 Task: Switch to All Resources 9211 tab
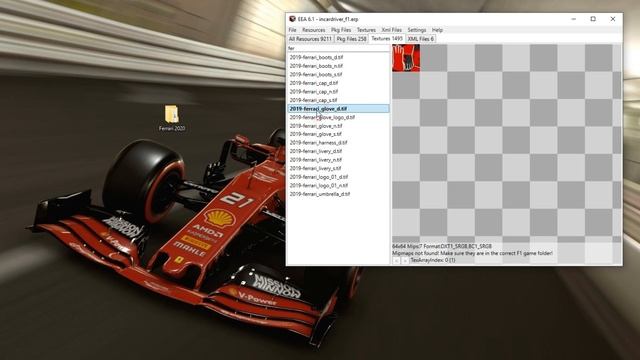click(x=310, y=39)
